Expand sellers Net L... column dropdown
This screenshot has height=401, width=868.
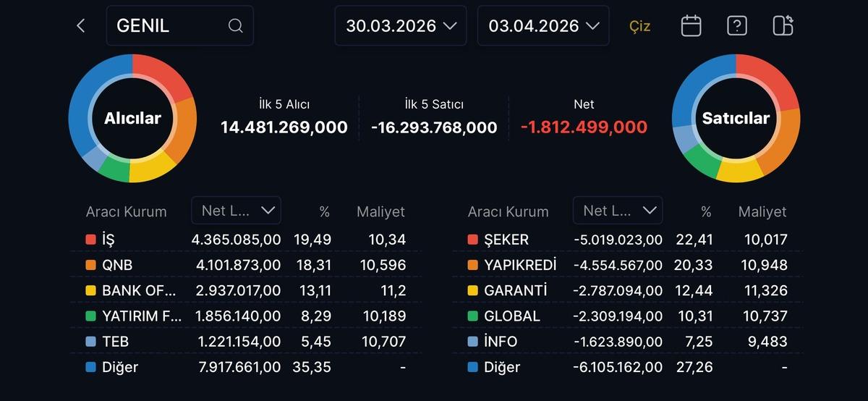618,211
